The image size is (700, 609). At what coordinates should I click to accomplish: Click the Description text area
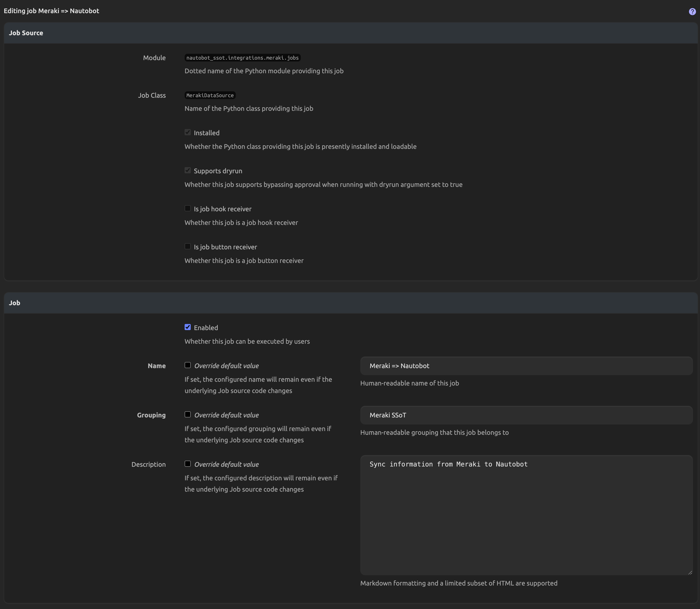click(x=526, y=515)
